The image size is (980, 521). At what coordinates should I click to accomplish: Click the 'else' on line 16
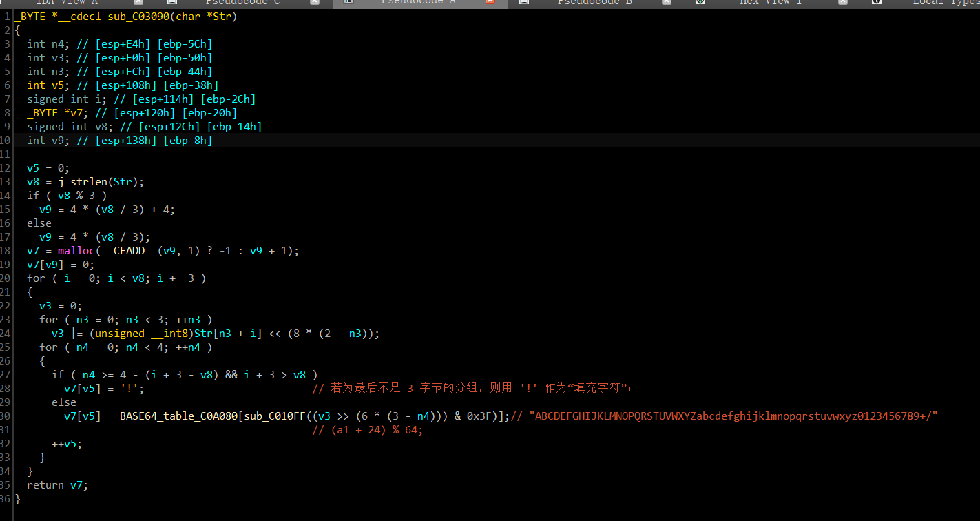point(39,223)
